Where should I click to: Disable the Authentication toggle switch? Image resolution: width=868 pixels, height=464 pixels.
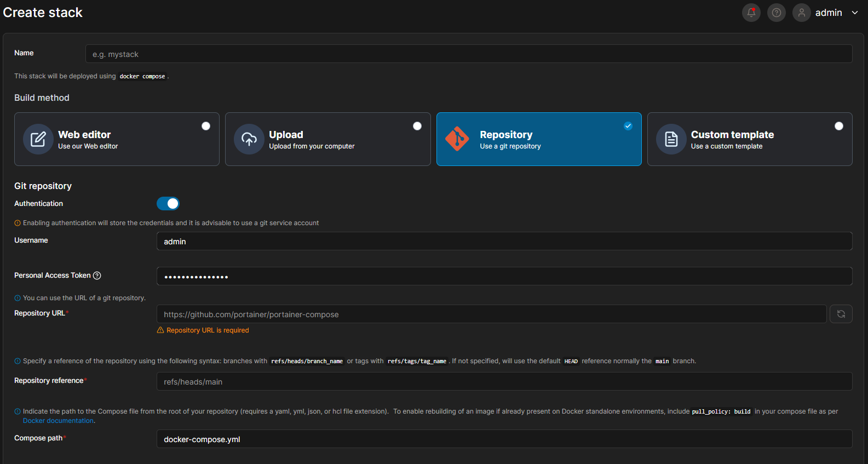click(168, 204)
